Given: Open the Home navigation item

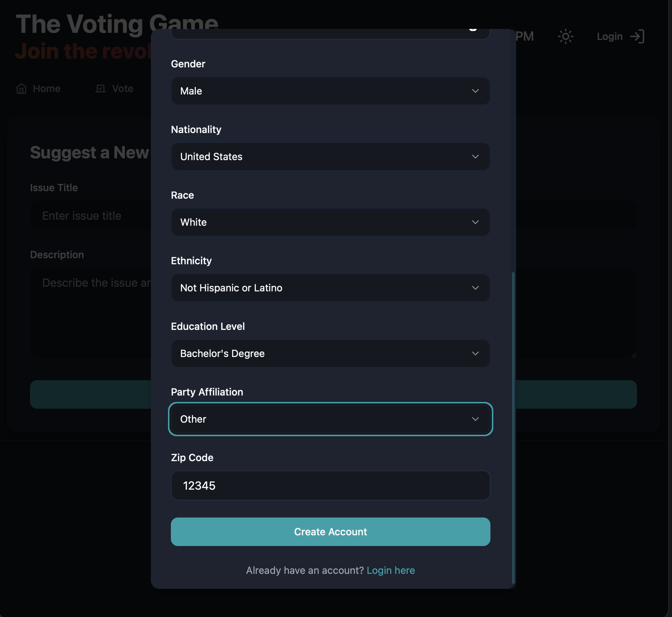Looking at the screenshot, I should coord(39,88).
